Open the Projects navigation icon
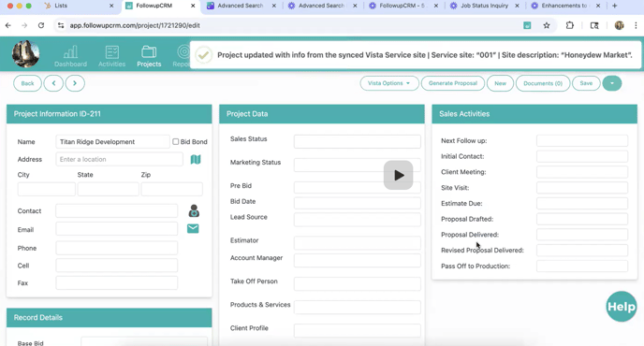The height and width of the screenshot is (346, 644). point(149,56)
